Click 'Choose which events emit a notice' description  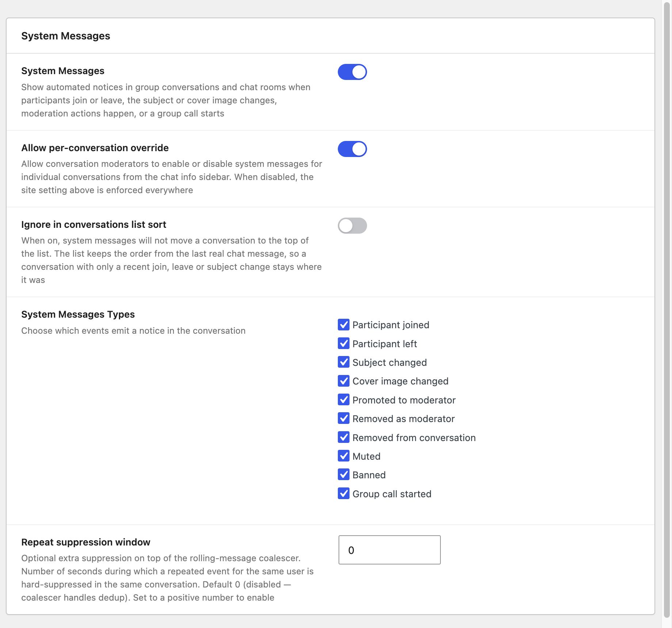click(x=133, y=331)
